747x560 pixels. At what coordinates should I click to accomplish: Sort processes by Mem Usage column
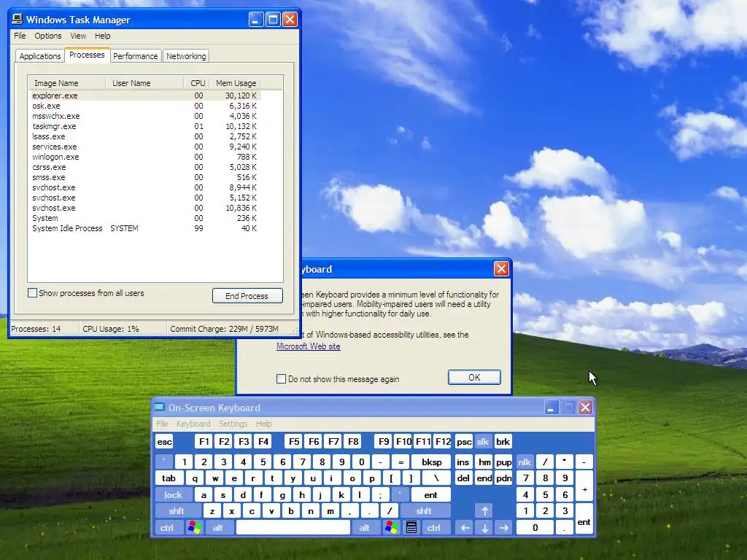tap(235, 83)
